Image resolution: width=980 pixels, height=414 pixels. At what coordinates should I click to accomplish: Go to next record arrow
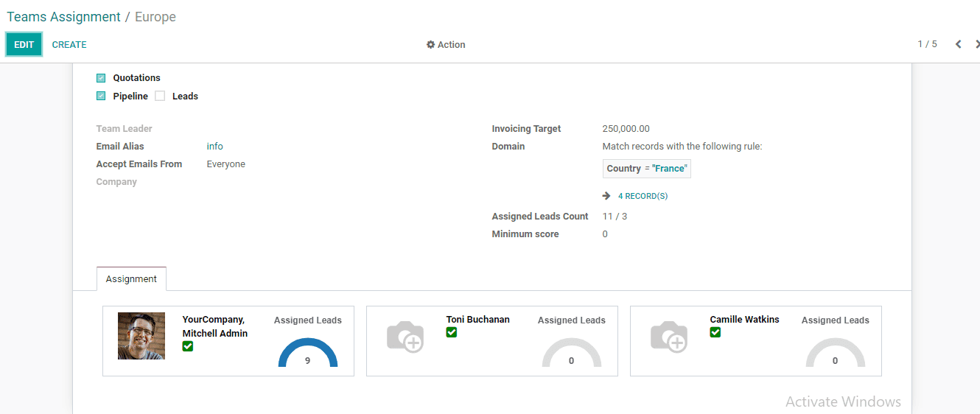pyautogui.click(x=976, y=44)
